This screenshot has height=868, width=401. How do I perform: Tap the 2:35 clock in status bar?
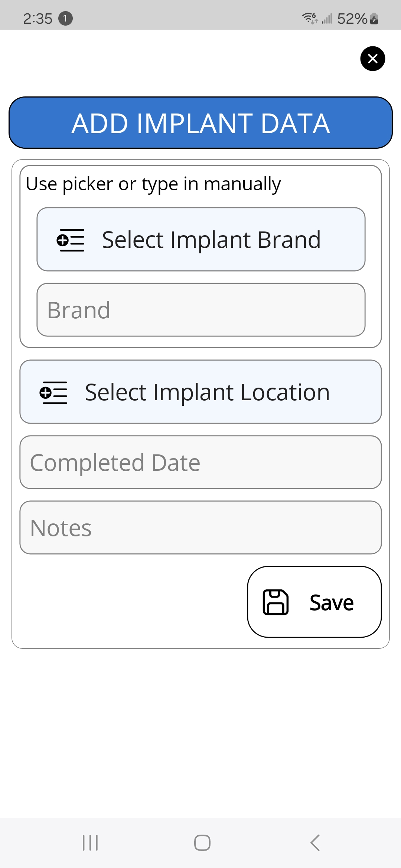click(x=38, y=19)
